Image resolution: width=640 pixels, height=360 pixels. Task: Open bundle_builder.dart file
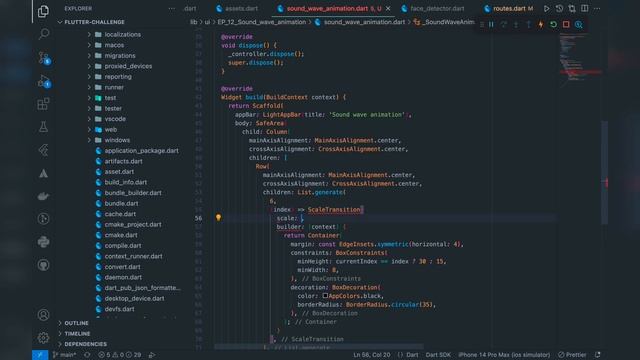133,193
